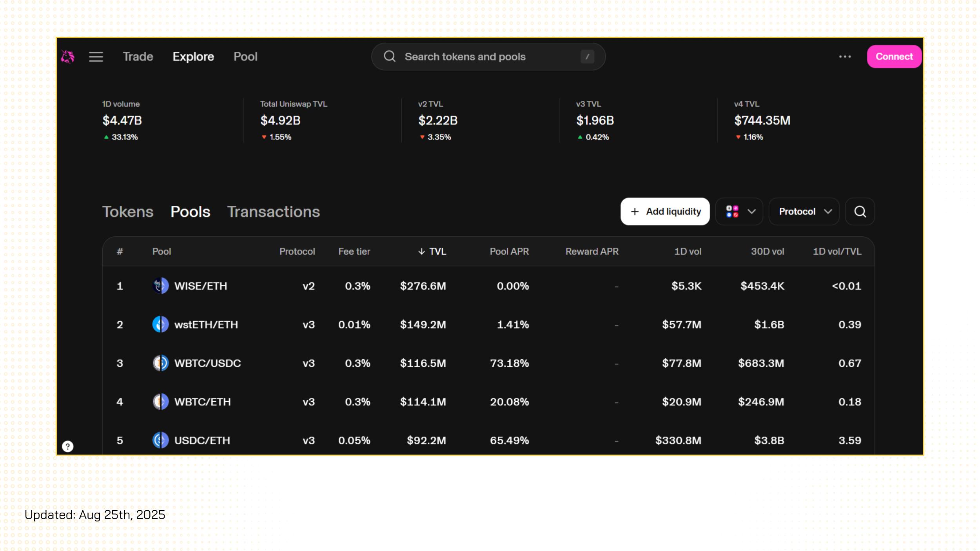The image size is (980, 551).
Task: Click the slash shortcut key badge
Action: tap(587, 57)
